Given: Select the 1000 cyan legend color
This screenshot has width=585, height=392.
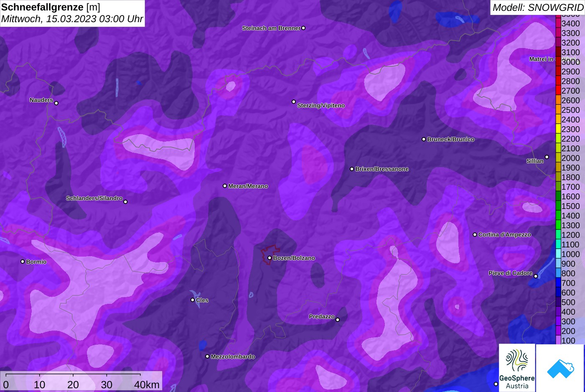Looking at the screenshot, I should pyautogui.click(x=558, y=254).
